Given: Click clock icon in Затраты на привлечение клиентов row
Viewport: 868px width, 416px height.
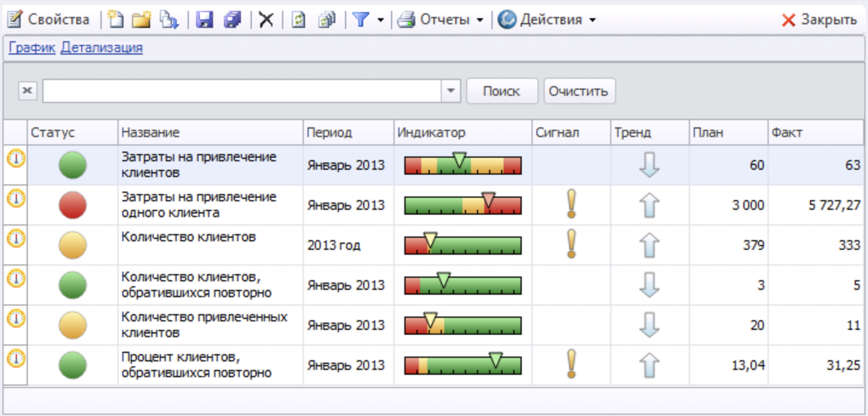Looking at the screenshot, I should click(x=15, y=158).
